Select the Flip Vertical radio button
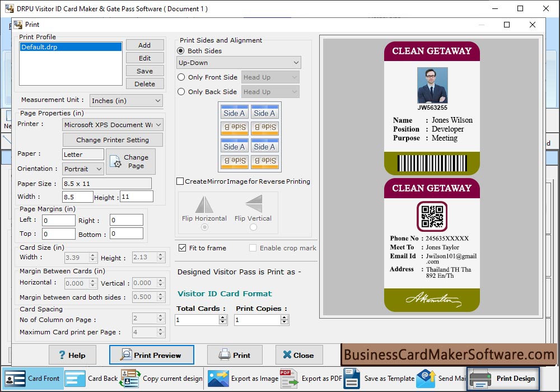The height and width of the screenshot is (392, 560). tap(253, 227)
